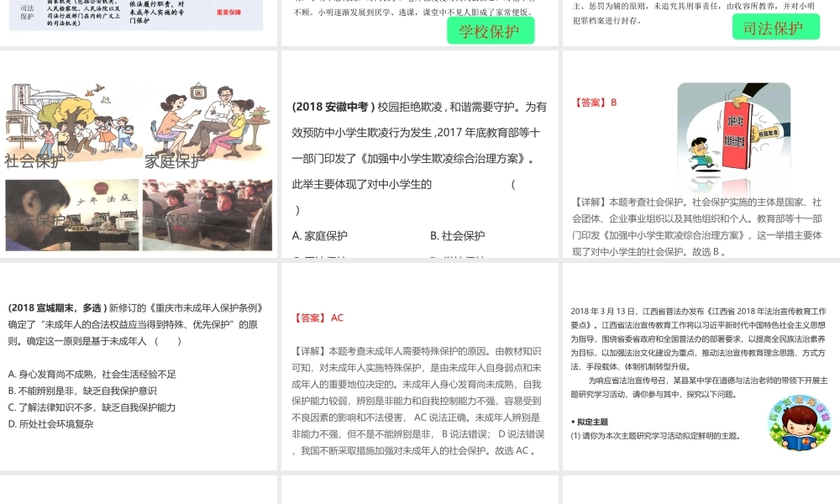Select the photo of students in a classroom
Viewport: 840px width, 504px height.
point(207,215)
